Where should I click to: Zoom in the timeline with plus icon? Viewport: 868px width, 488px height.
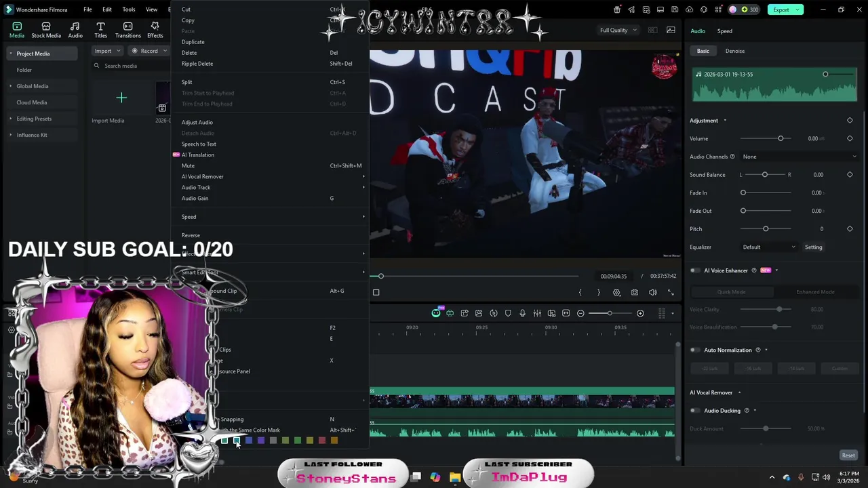(x=640, y=313)
